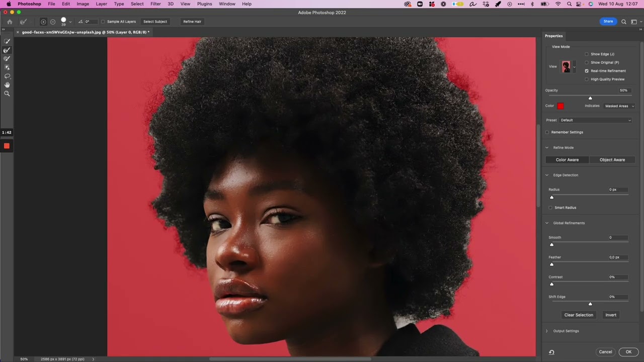This screenshot has width=644, height=362.
Task: Open the Photoshop search magnifier icon
Action: tap(624, 22)
